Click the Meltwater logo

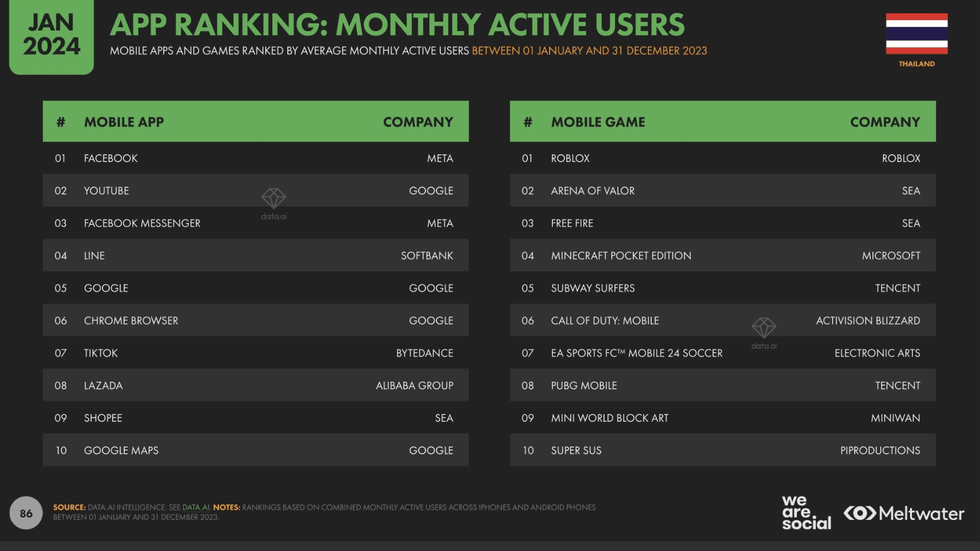(x=904, y=513)
